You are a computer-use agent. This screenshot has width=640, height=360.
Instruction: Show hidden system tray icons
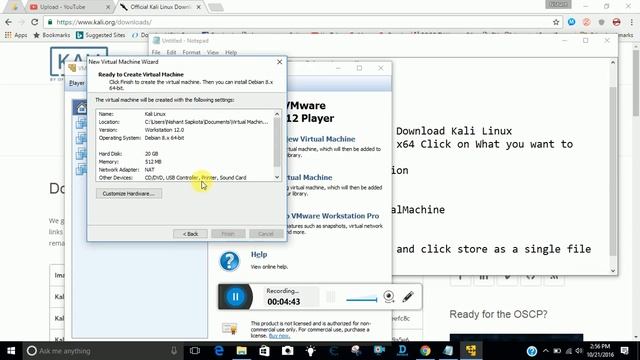click(x=546, y=351)
